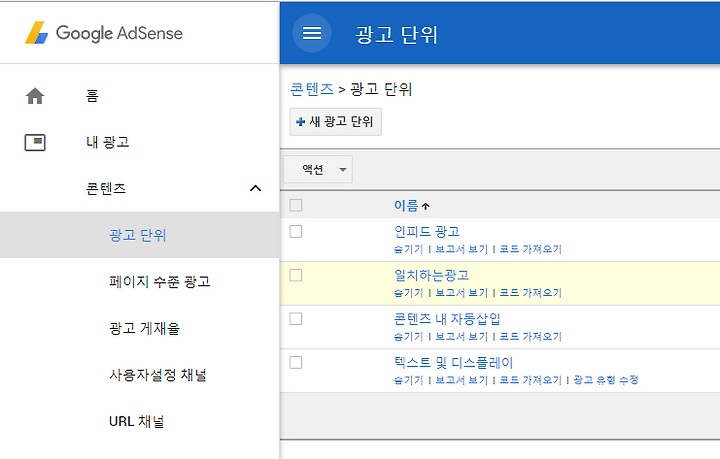Image resolution: width=720 pixels, height=459 pixels.
Task: Open 광고 게재율 sidebar item
Action: (144, 328)
